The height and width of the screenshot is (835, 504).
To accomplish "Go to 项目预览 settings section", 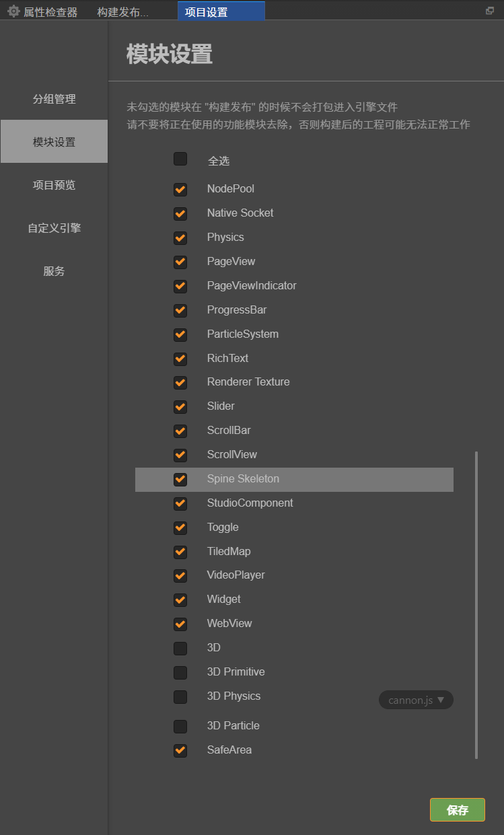I will tap(54, 185).
